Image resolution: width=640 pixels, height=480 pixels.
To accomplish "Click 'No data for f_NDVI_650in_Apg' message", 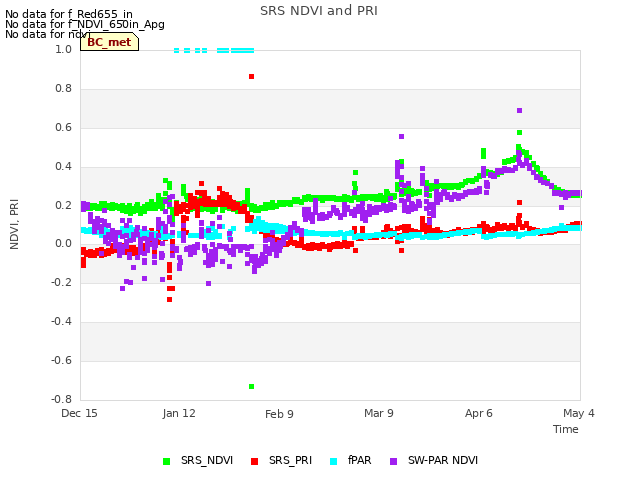I will tap(85, 24).
